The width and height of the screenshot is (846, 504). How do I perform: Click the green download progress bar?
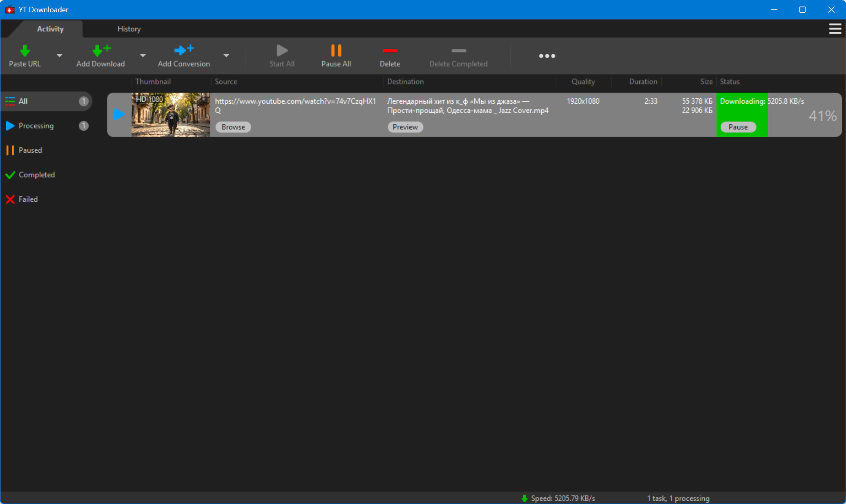742,115
